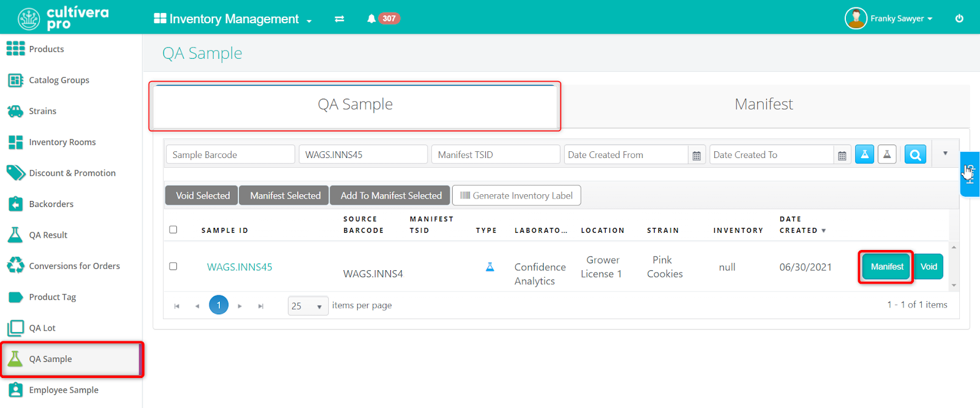
Task: Click the blue accessibility side tab
Action: 970,174
